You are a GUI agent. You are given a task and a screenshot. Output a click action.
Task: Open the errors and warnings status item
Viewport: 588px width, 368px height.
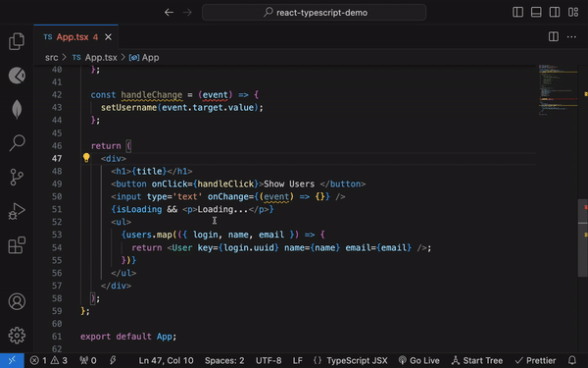point(49,361)
